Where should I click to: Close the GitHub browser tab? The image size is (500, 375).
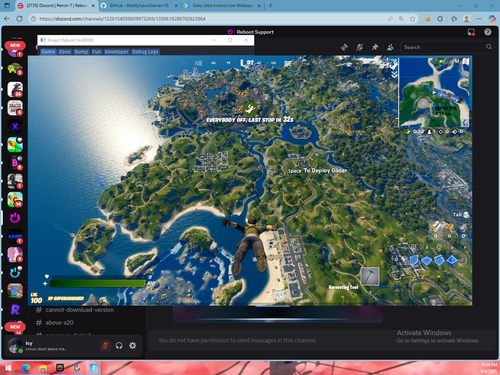[176, 6]
